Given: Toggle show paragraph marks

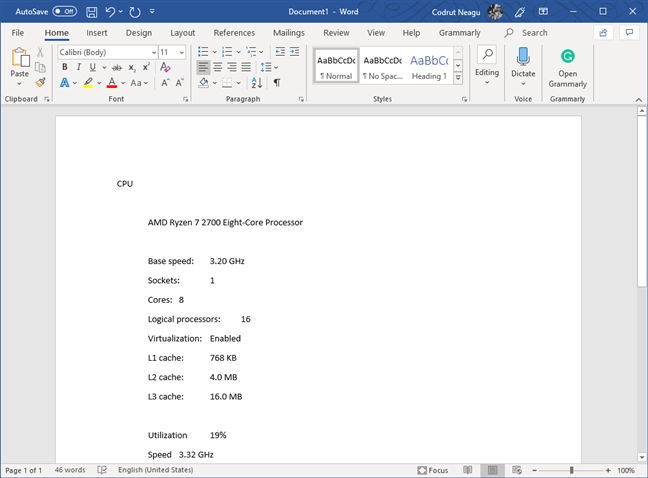Looking at the screenshot, I should point(277,83).
